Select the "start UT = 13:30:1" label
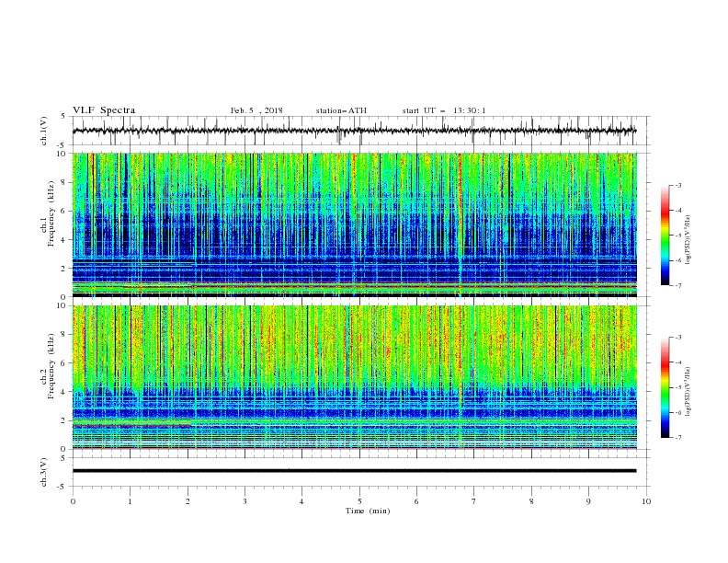Image resolution: width=728 pixels, height=563 pixels. (x=444, y=110)
